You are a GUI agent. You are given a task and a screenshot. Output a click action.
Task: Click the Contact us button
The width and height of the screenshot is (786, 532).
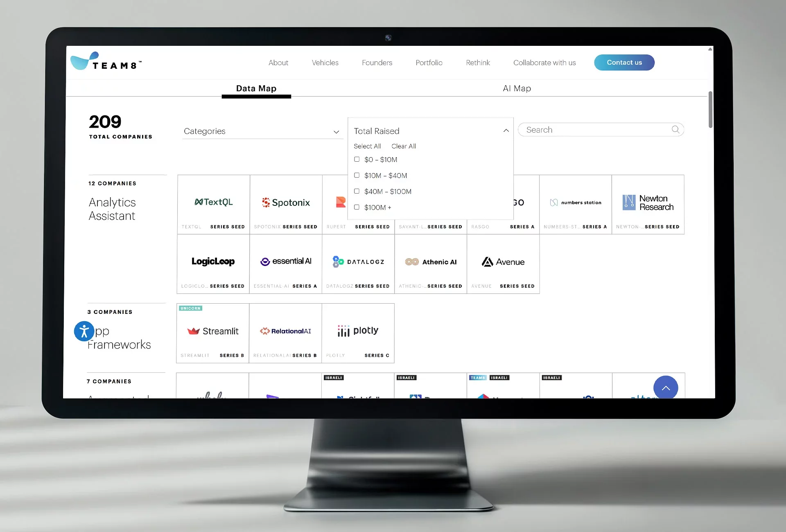point(624,63)
